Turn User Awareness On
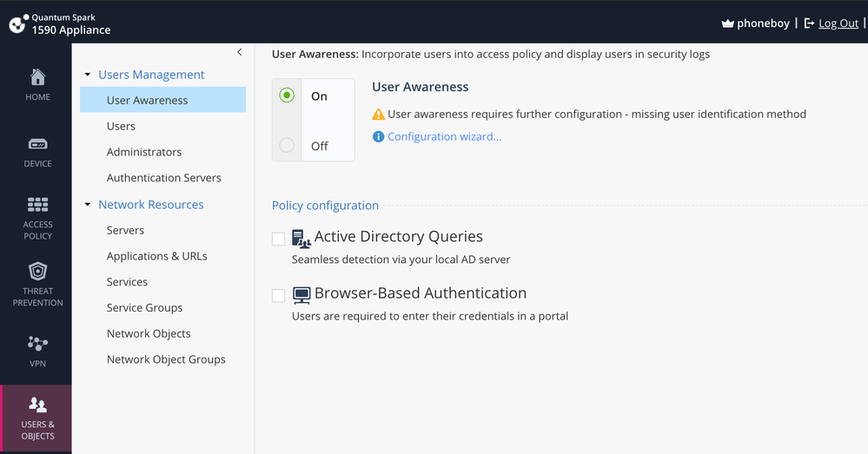 [x=287, y=95]
